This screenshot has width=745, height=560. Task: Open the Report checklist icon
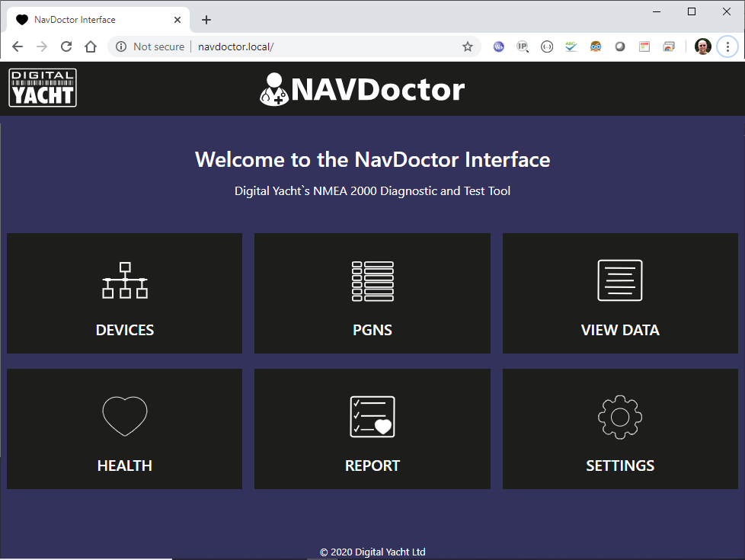click(372, 416)
